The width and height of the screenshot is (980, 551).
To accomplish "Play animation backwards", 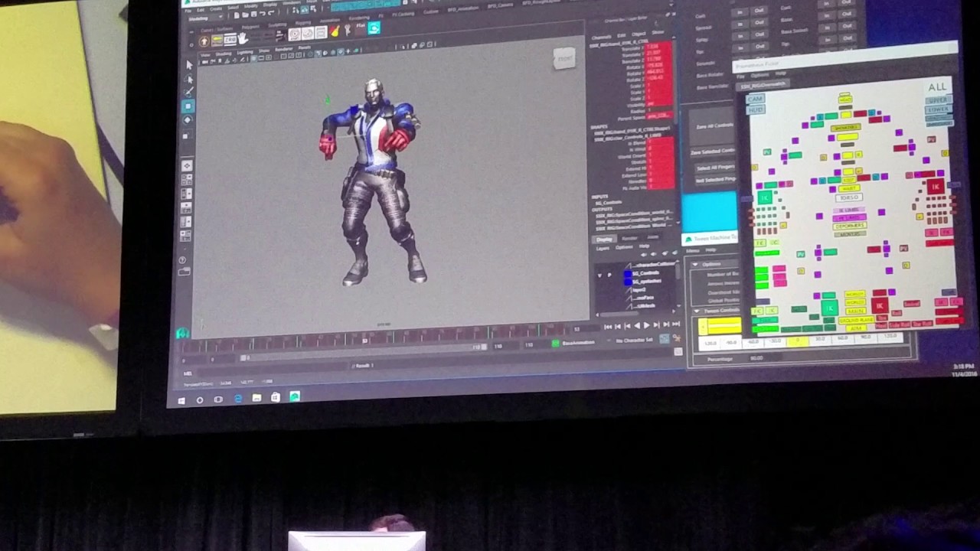I will (x=637, y=325).
